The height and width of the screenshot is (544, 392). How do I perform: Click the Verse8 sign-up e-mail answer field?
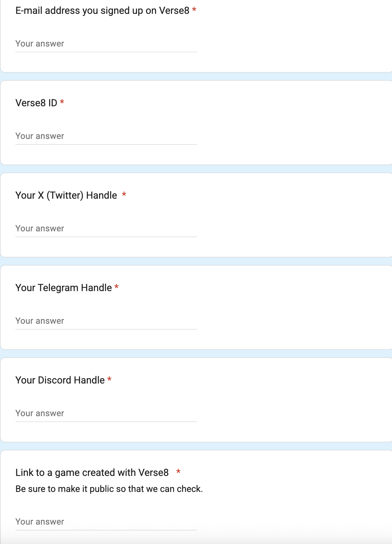(x=106, y=44)
